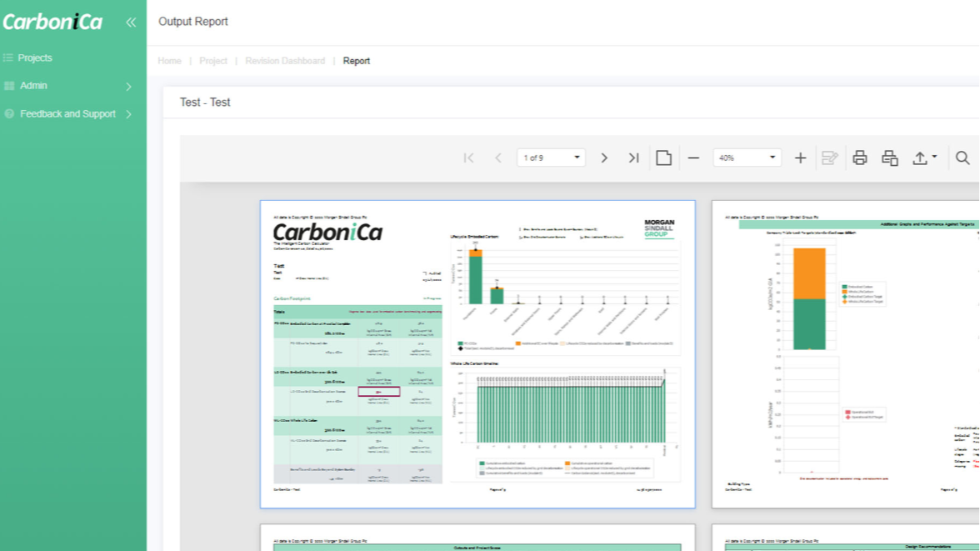Print the output report

[860, 157]
